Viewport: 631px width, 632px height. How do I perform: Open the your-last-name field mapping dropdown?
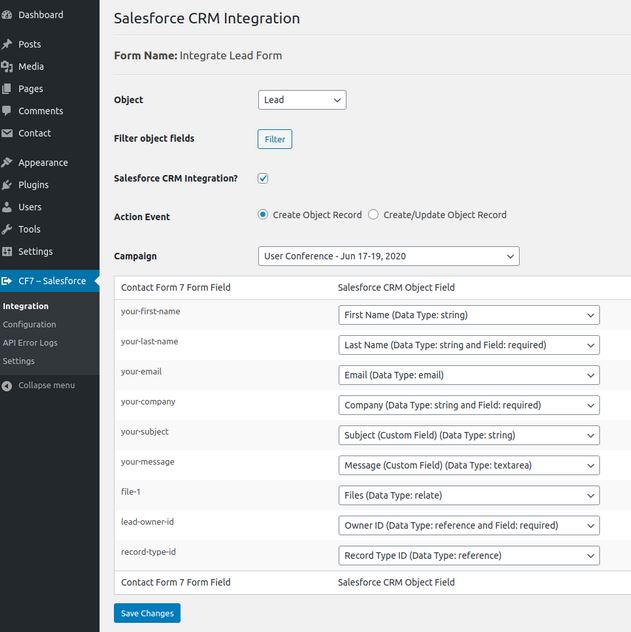point(469,345)
